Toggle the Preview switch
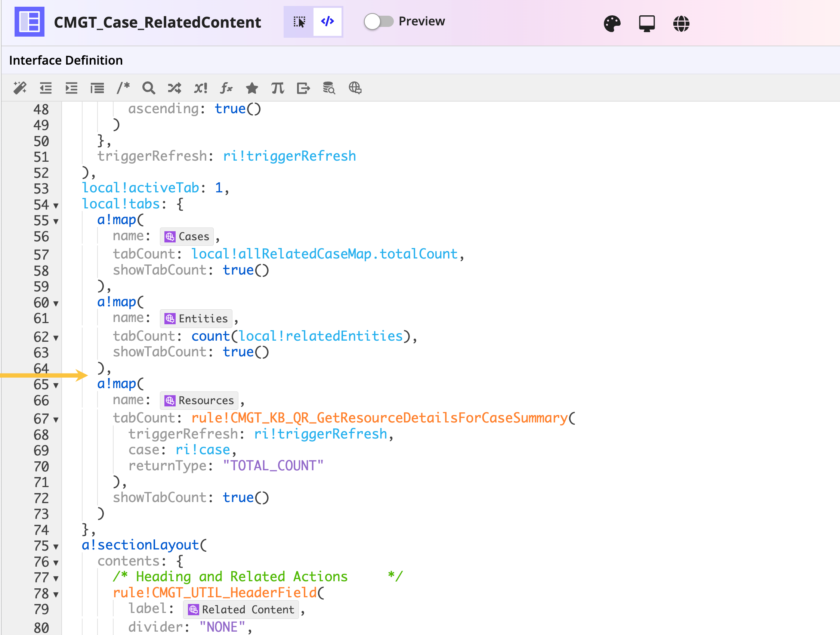The height and width of the screenshot is (635, 840). [x=378, y=21]
